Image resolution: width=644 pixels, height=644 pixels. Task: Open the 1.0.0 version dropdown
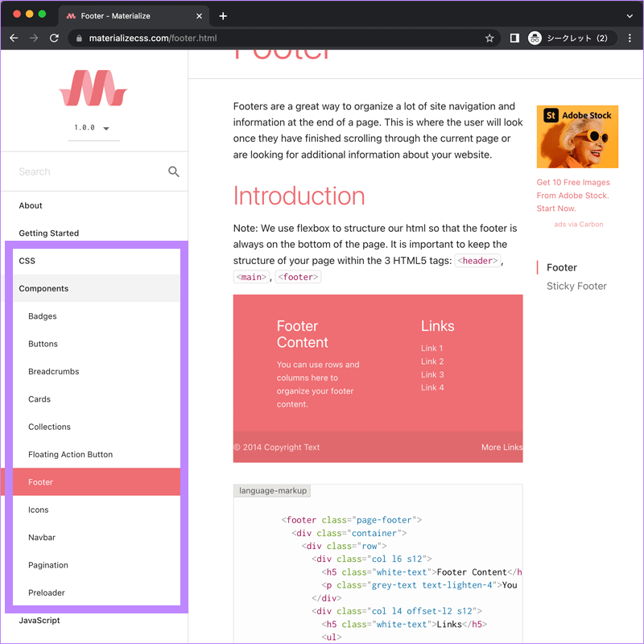(x=93, y=128)
